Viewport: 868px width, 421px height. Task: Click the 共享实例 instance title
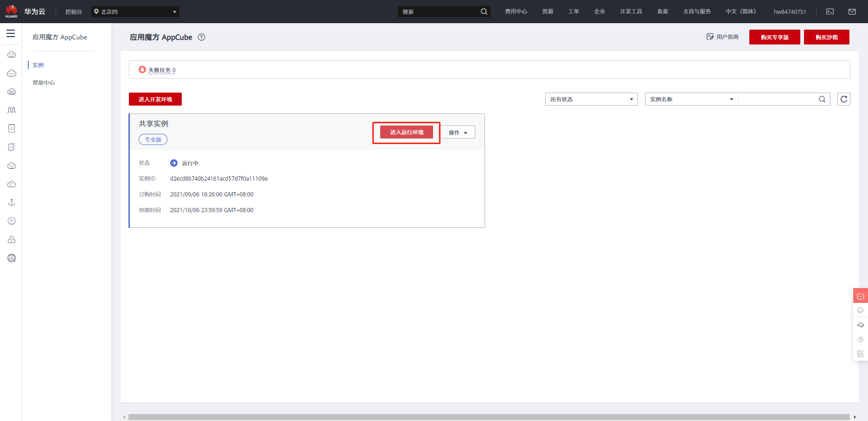point(153,124)
